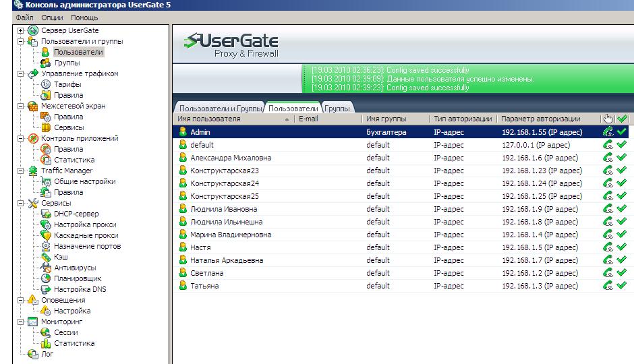Open the Опции menu
This screenshot has height=364, width=634.
[x=52, y=18]
